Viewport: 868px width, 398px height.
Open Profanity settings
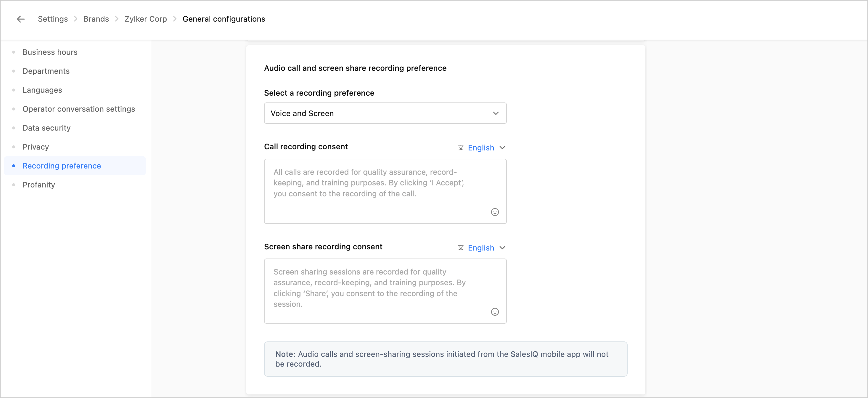tap(38, 185)
